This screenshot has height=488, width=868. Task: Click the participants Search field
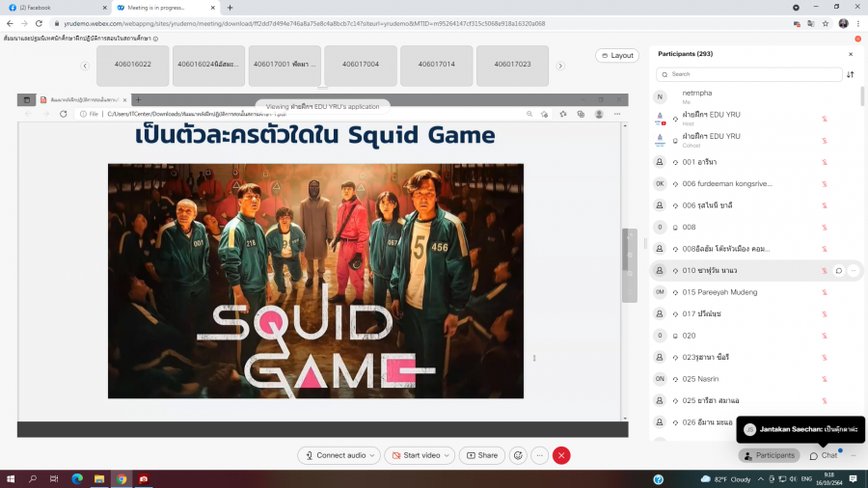(749, 74)
